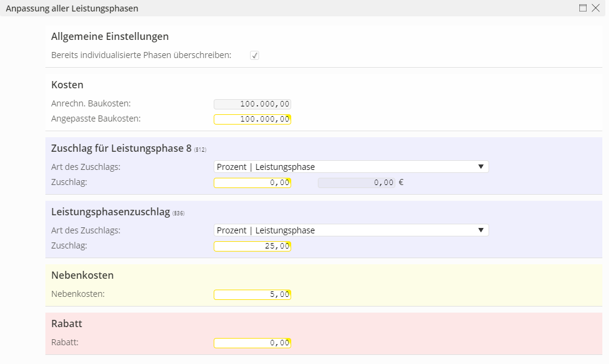Open Art des Zuschlags dropdown for Leistungsphase 8
This screenshot has width=609, height=364.
pos(351,167)
